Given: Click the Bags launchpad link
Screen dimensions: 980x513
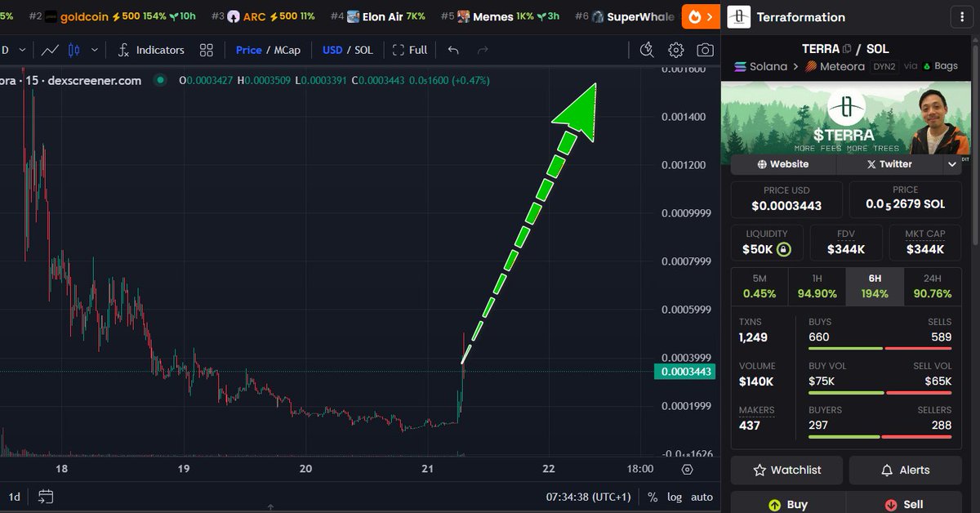Looking at the screenshot, I should pos(941,66).
